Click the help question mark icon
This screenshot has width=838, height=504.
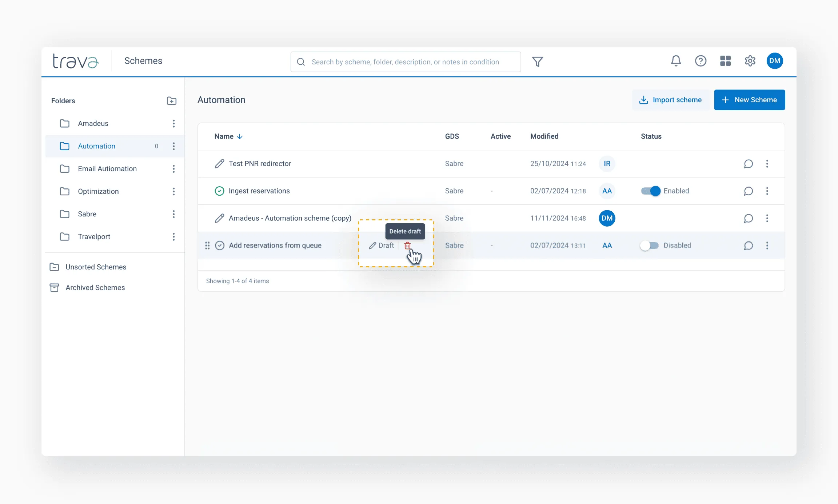[701, 61]
